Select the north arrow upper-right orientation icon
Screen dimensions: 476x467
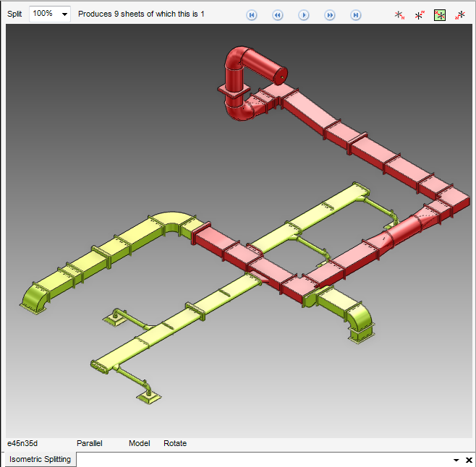420,15
